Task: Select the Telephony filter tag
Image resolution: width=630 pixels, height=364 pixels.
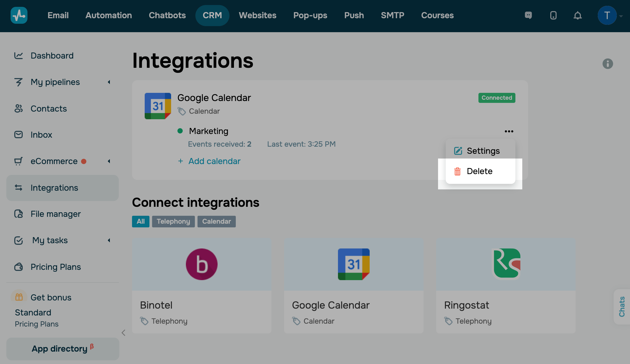Action: point(173,221)
